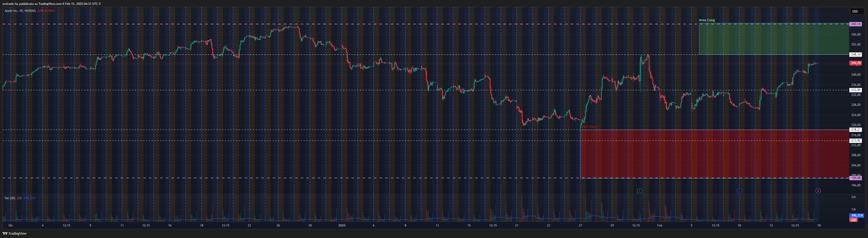Viewport: 868px width, 238px height.
Task: Click the 0,00 (0,00%) change value
Action: [46, 11]
